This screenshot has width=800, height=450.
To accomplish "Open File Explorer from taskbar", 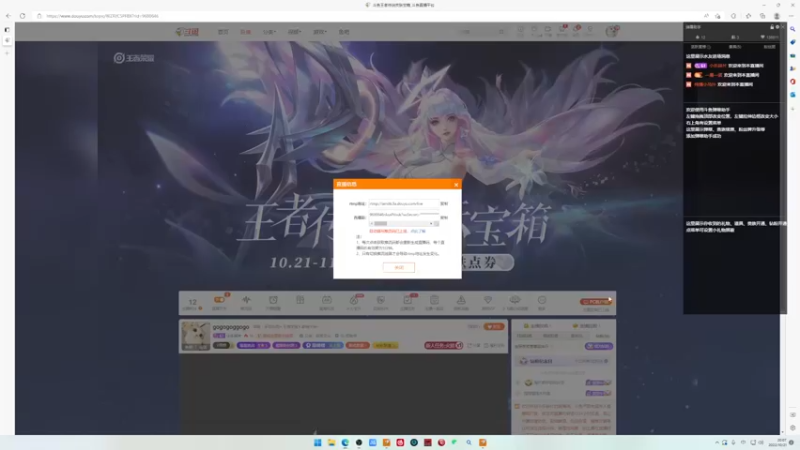I will click(331, 442).
